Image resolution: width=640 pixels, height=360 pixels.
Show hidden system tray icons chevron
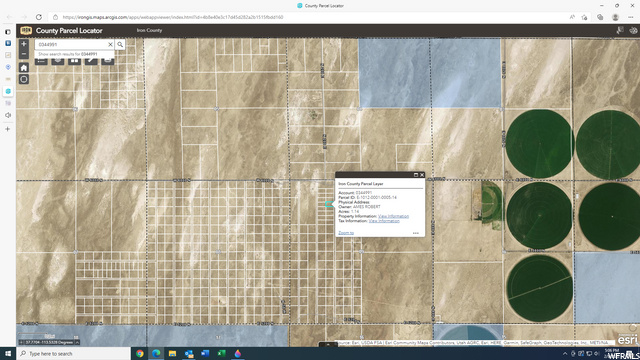[x=565, y=354]
